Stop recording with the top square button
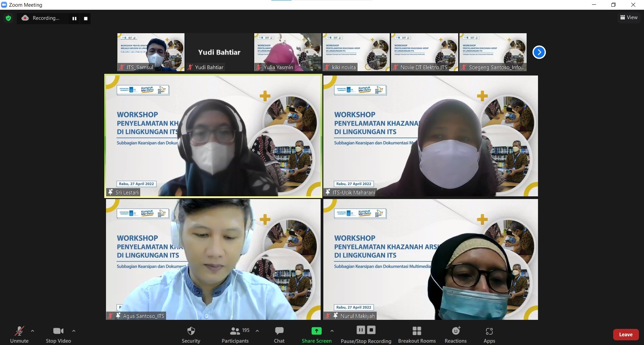Viewport: 644px width, 345px height. (86, 18)
